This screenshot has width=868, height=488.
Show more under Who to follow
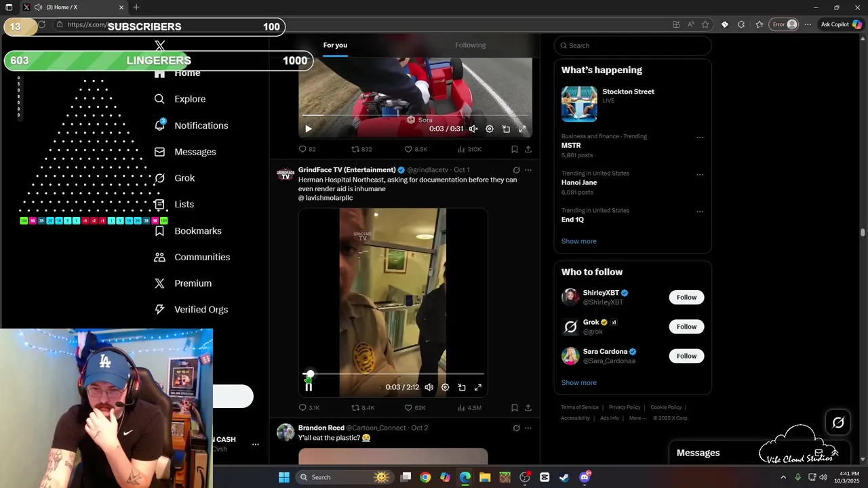tap(578, 383)
